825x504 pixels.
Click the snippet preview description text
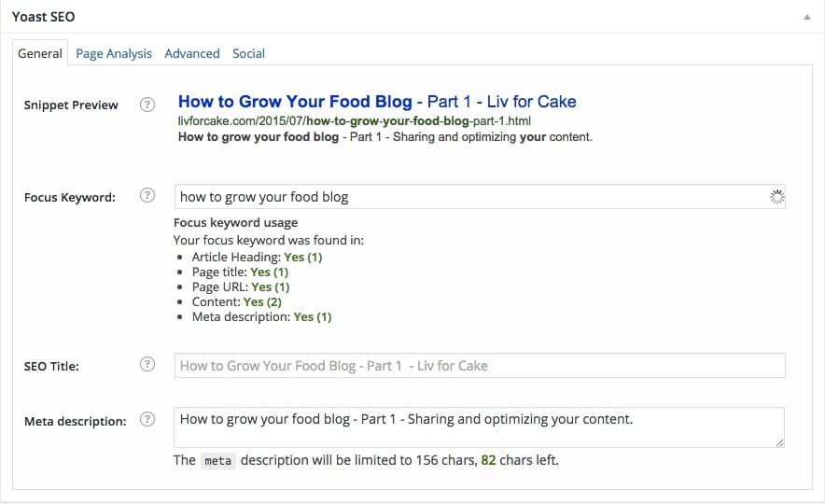[385, 137]
